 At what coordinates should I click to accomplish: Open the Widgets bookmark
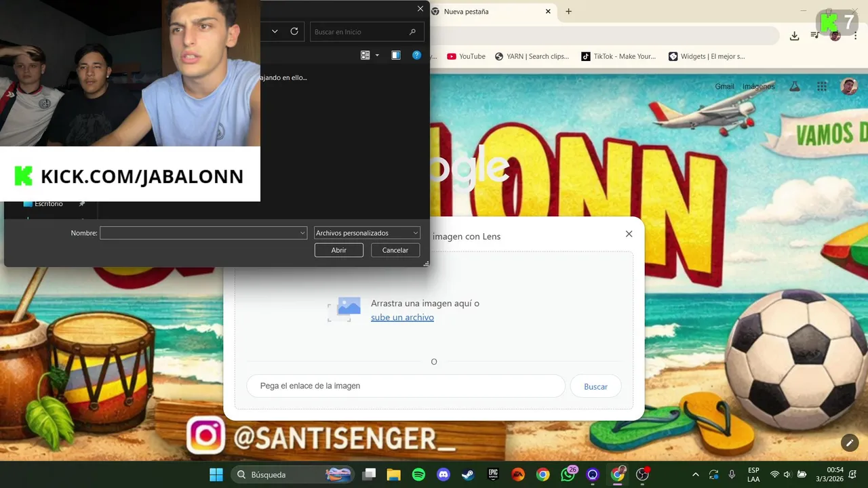click(707, 56)
